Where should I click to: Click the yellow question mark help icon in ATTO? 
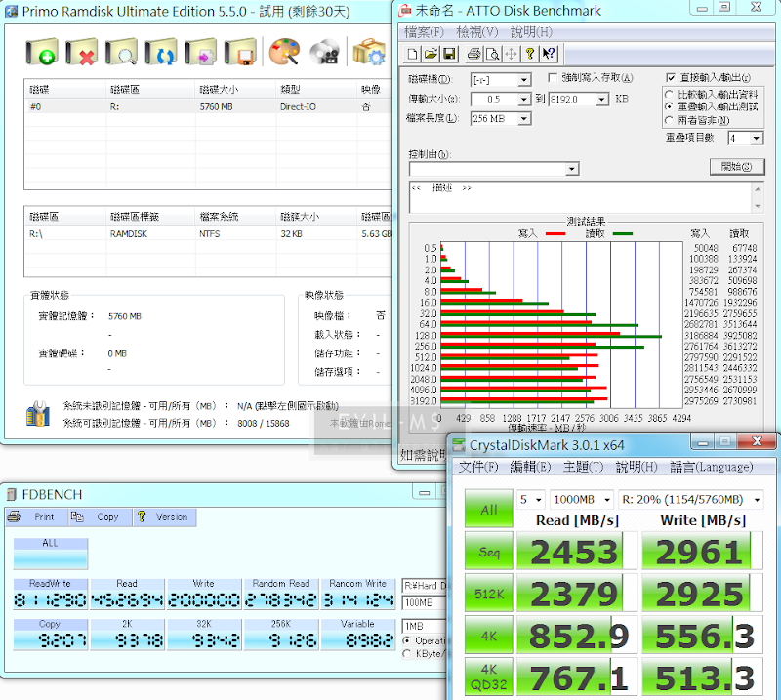point(529,54)
